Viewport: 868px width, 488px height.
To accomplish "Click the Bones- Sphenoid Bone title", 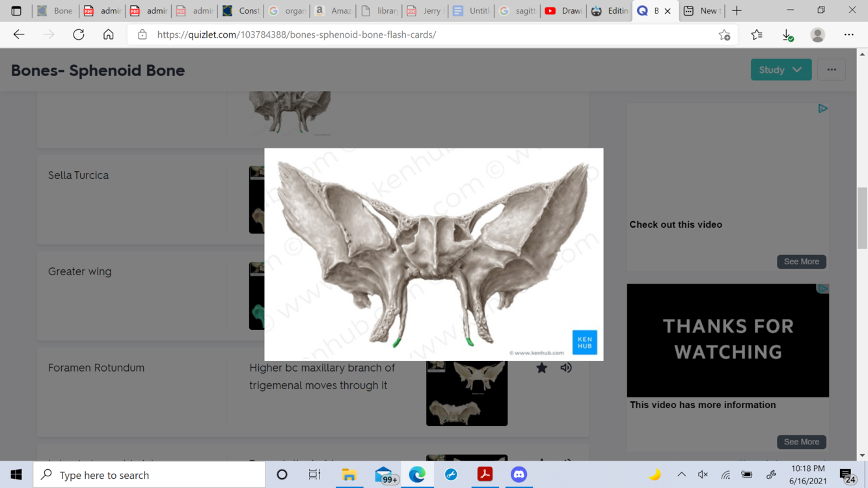I will (x=98, y=70).
